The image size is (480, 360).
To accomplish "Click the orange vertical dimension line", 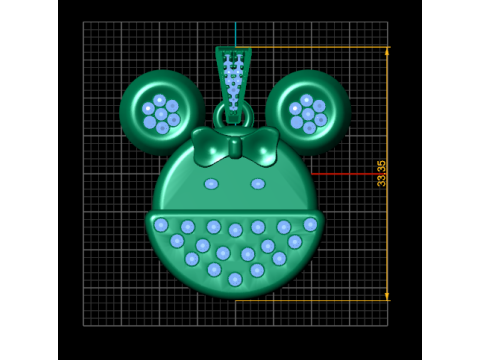I will [387, 174].
